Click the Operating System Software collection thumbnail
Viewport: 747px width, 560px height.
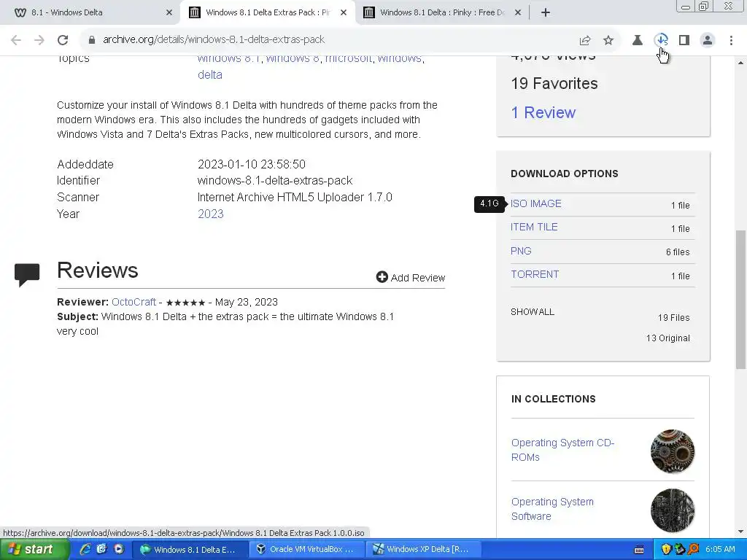[x=672, y=510]
